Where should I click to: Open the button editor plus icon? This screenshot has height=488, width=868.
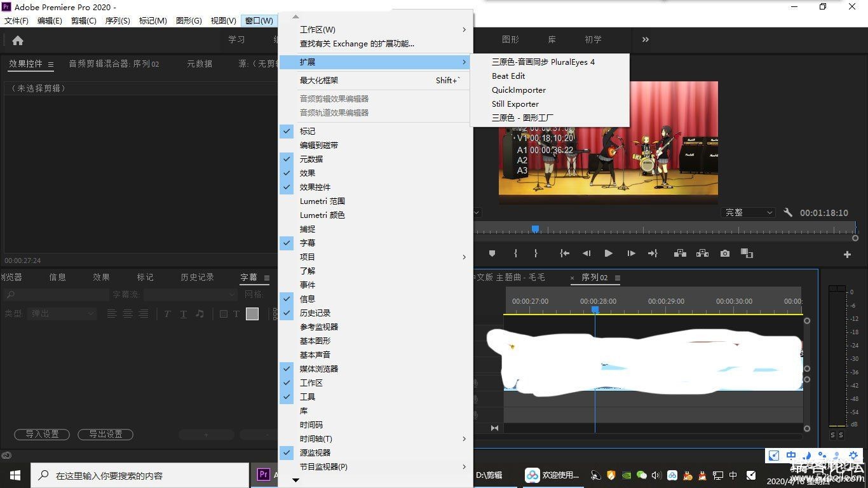(847, 254)
